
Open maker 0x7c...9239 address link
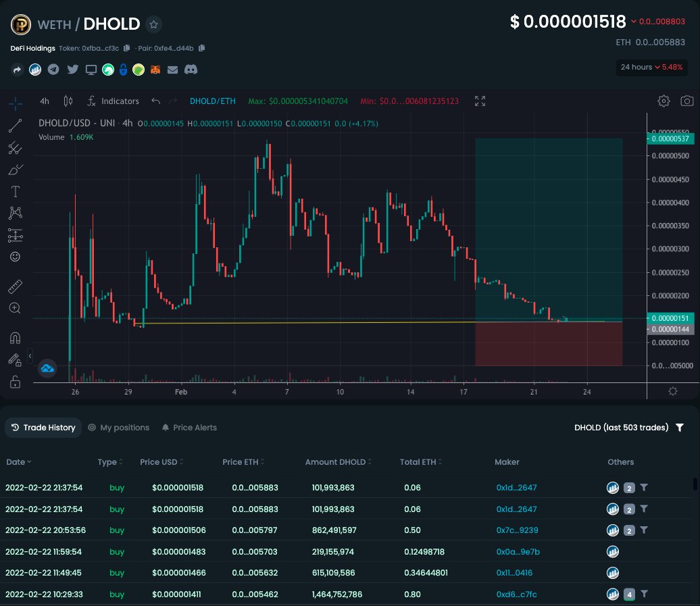pyautogui.click(x=517, y=530)
